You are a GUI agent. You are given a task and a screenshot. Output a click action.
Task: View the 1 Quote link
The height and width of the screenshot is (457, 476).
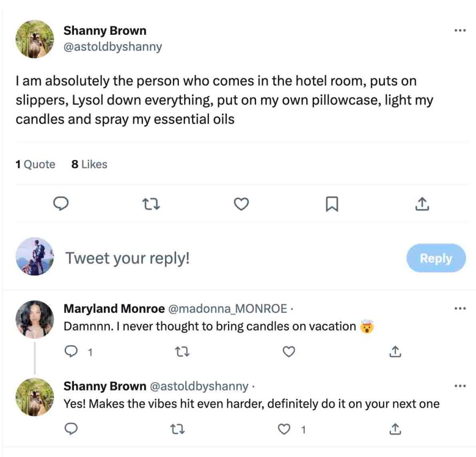35,164
